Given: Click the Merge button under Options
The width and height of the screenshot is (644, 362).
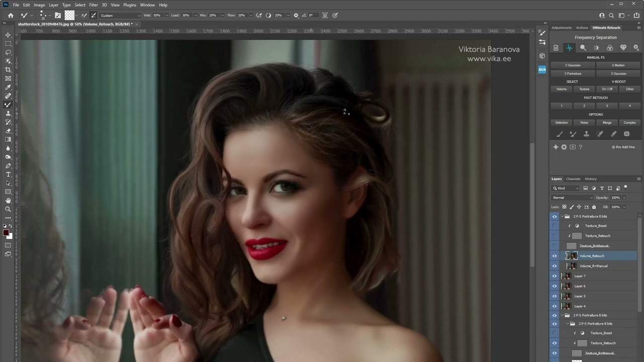Looking at the screenshot, I should (607, 122).
